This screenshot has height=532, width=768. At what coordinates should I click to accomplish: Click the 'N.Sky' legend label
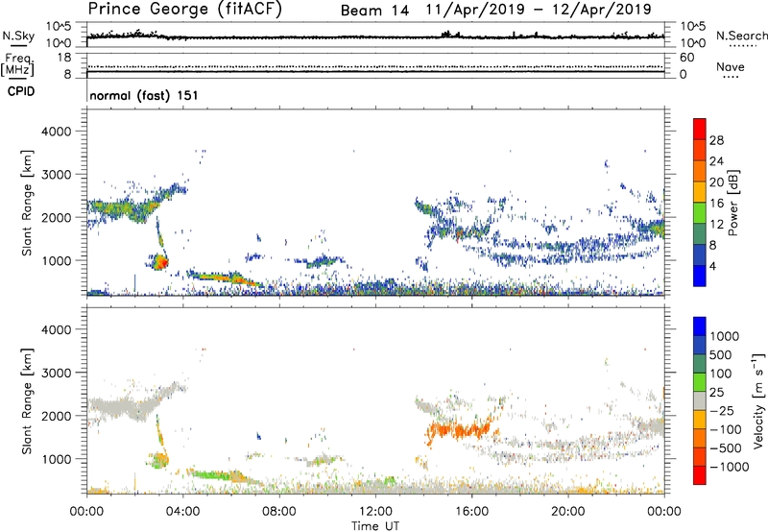(x=18, y=36)
